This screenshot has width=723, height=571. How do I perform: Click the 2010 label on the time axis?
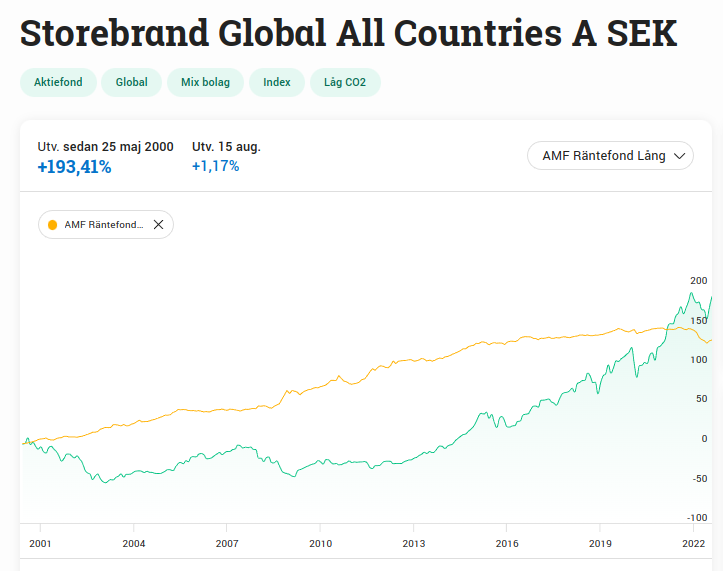pyautogui.click(x=320, y=543)
